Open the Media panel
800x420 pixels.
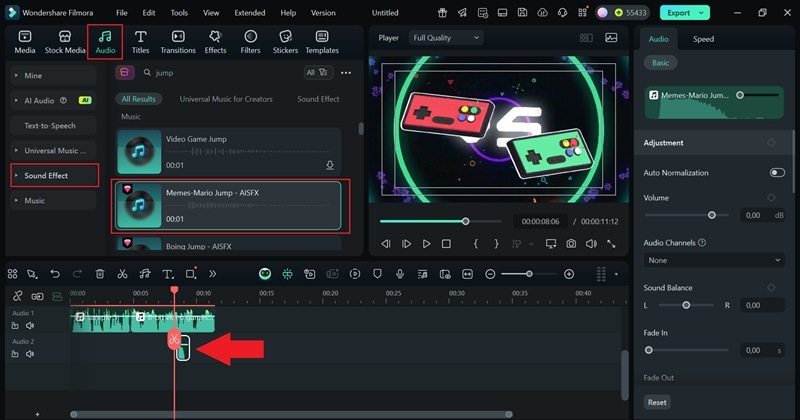click(x=24, y=42)
